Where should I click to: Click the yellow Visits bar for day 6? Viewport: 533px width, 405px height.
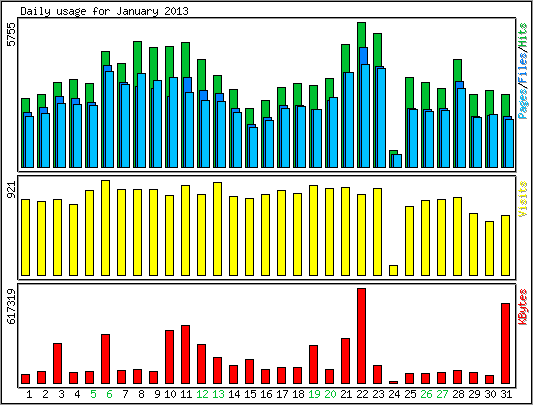[x=105, y=228]
